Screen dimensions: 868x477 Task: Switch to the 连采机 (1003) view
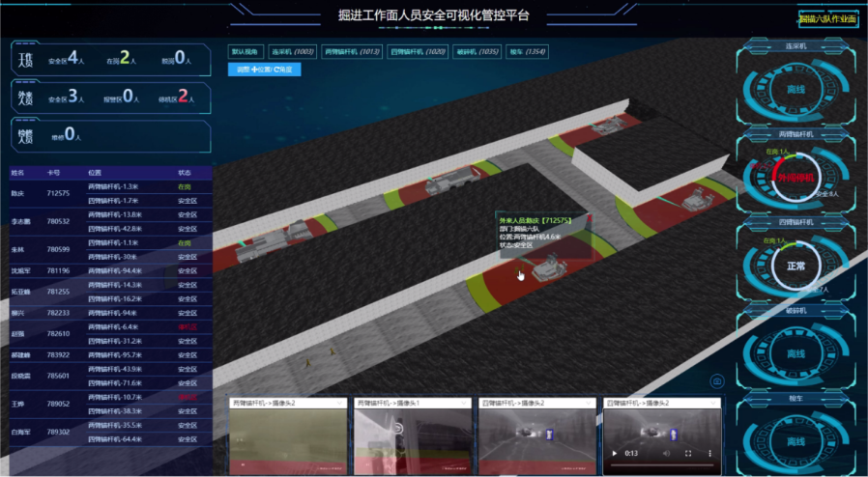tap(293, 51)
